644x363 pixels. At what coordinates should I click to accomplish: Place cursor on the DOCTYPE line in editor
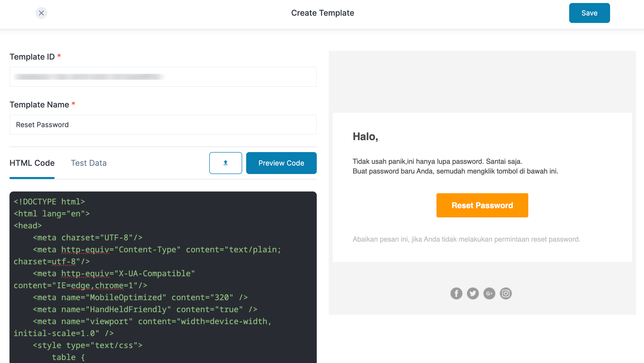click(49, 202)
